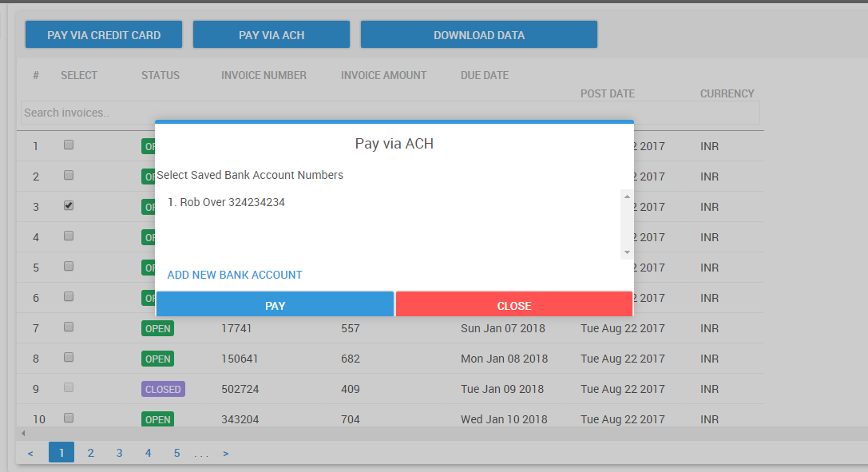Check the select box for row 1
The width and height of the screenshot is (868, 472).
pyautogui.click(x=69, y=145)
